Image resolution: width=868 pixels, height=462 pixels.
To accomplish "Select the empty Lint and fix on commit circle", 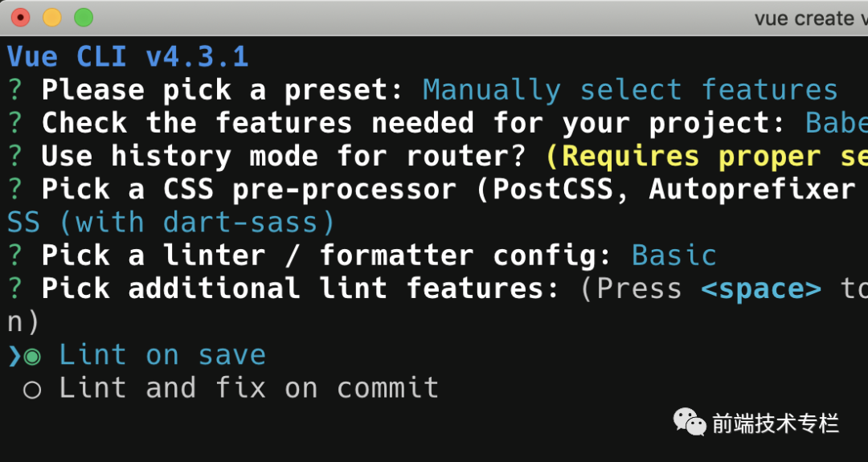I will pos(32,390).
